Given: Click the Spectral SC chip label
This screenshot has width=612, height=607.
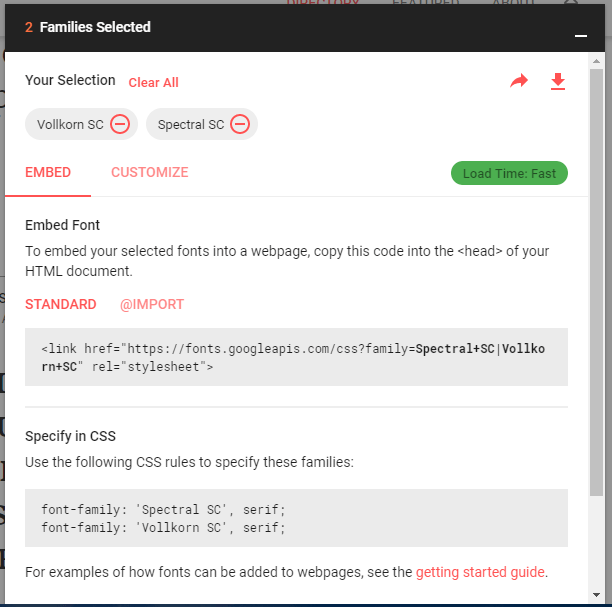Looking at the screenshot, I should [x=191, y=124].
